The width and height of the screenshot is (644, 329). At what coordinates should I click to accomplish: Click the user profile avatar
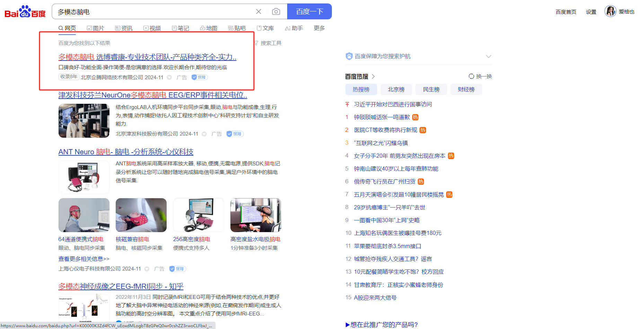(610, 11)
